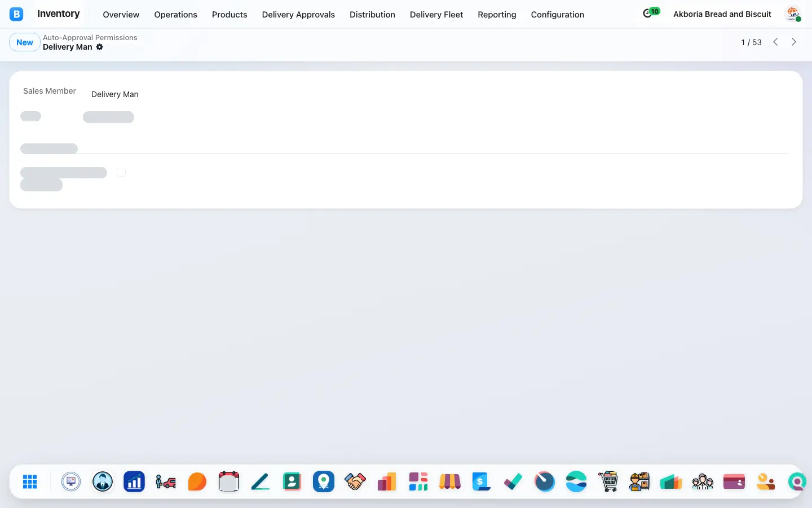Open the blue apps grid launcher
Viewport: 812px width, 508px height.
click(x=30, y=481)
